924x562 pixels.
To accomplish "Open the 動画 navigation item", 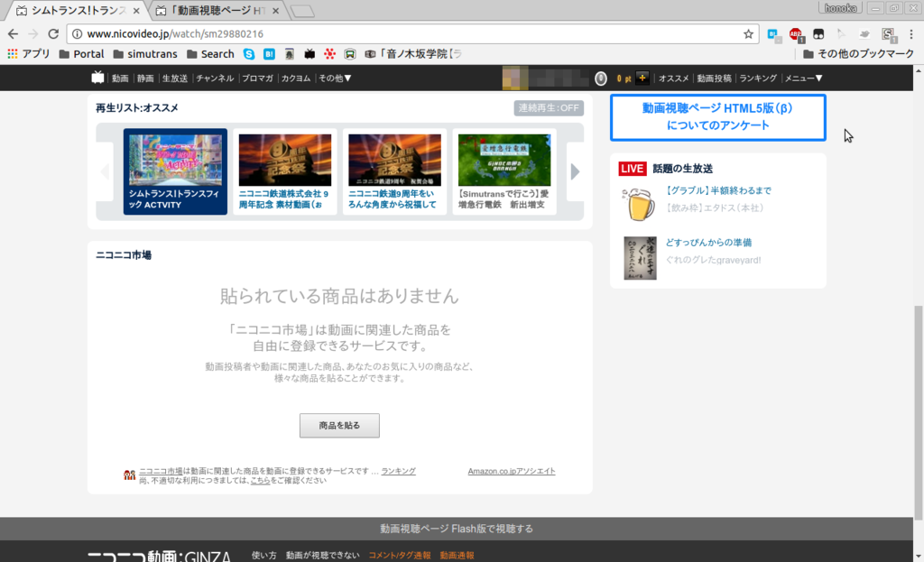I will 120,78.
